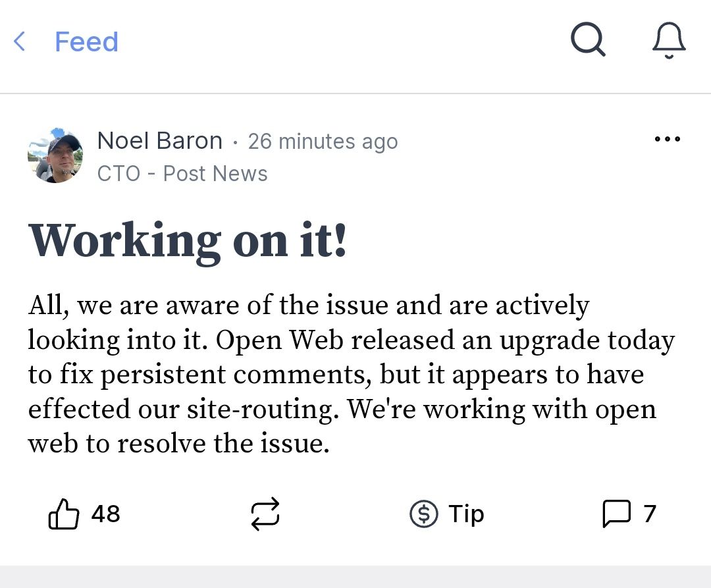Click the like count 48

pos(105,514)
